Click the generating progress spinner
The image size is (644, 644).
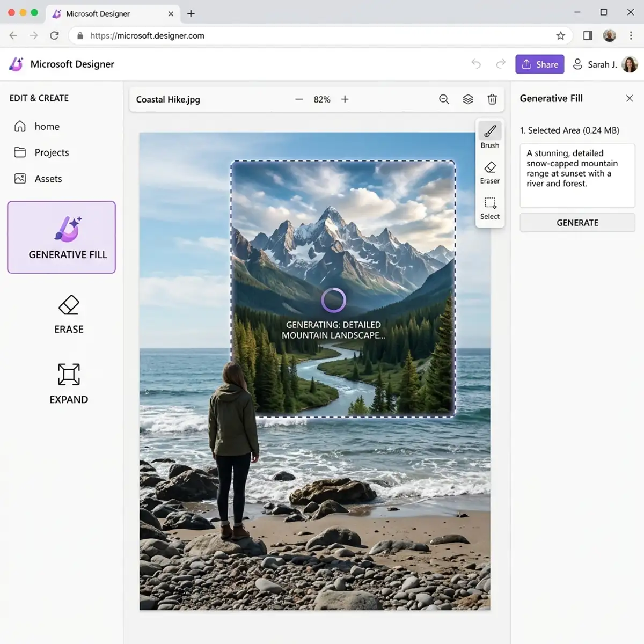(x=333, y=300)
